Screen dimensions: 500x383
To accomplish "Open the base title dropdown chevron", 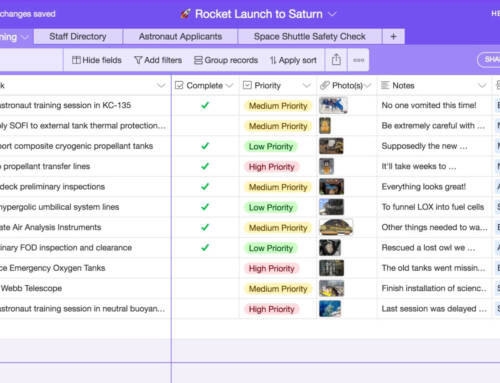I will pos(332,14).
